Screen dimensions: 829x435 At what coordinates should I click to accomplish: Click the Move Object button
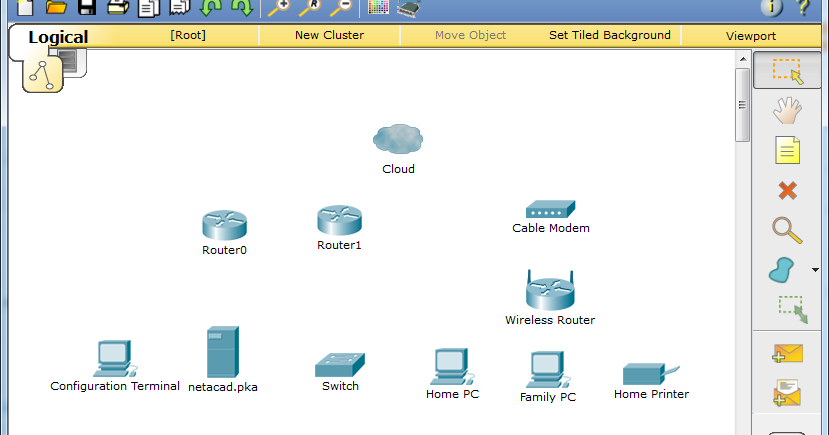coord(471,35)
